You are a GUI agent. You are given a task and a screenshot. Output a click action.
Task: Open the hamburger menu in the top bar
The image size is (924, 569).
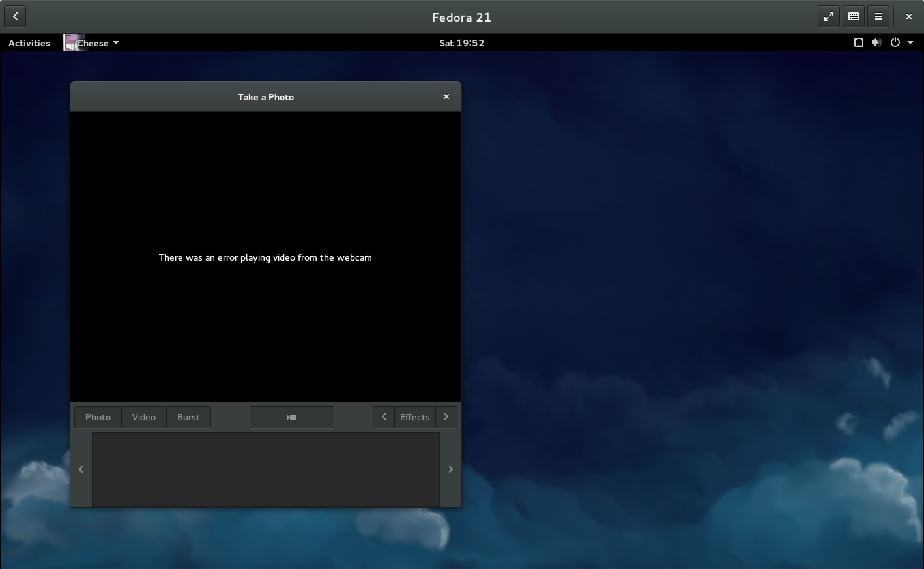[878, 17]
